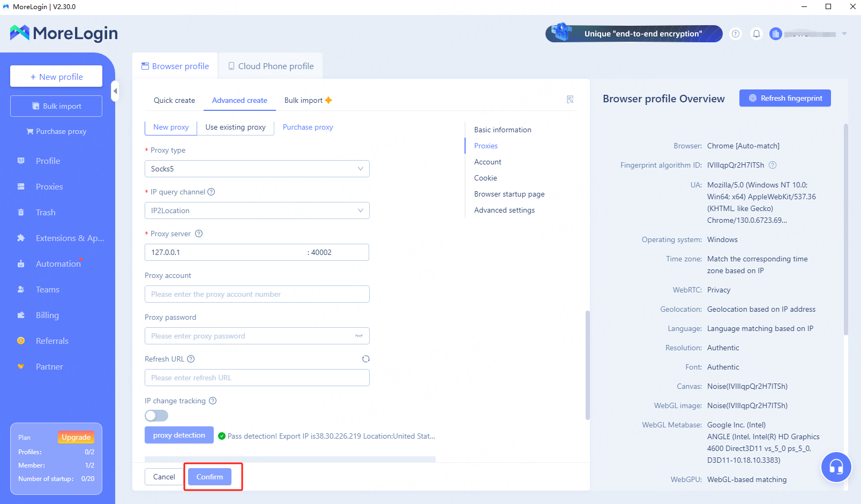Enable the IP change tracking switch
The height and width of the screenshot is (504, 861).
pos(156,416)
